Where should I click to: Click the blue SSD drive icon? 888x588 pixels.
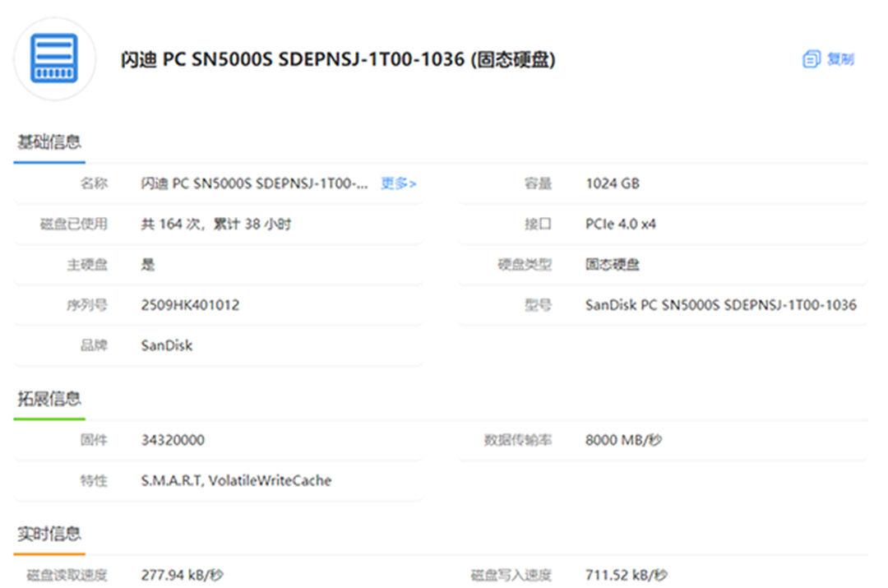[x=54, y=58]
